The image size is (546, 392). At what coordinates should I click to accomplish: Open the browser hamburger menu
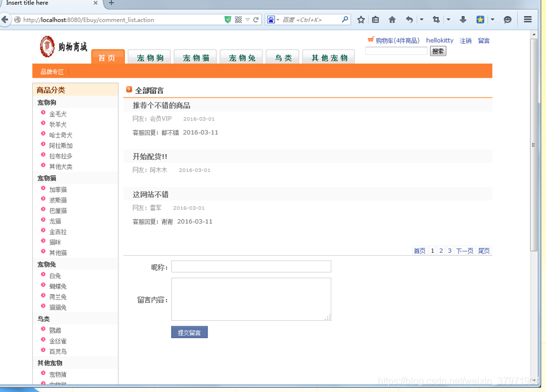pyautogui.click(x=527, y=20)
